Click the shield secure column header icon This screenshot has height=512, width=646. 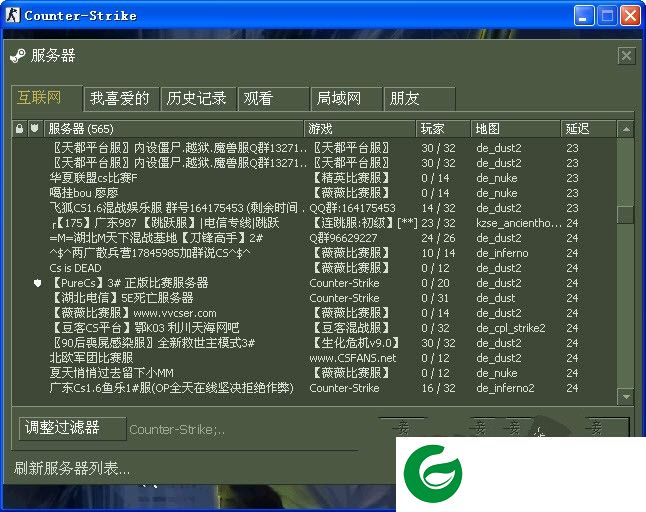[35, 129]
